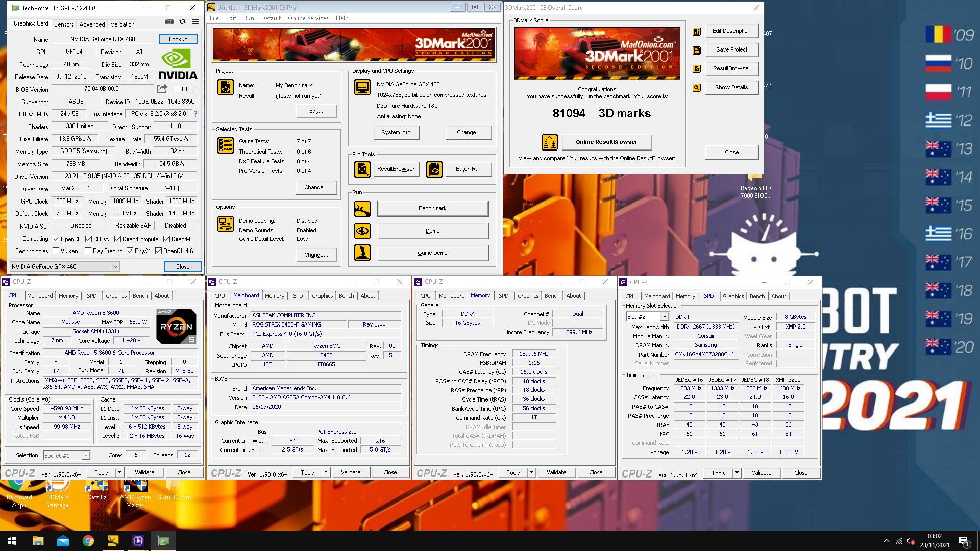Toggle Ray Tracing checkbox

(x=88, y=251)
